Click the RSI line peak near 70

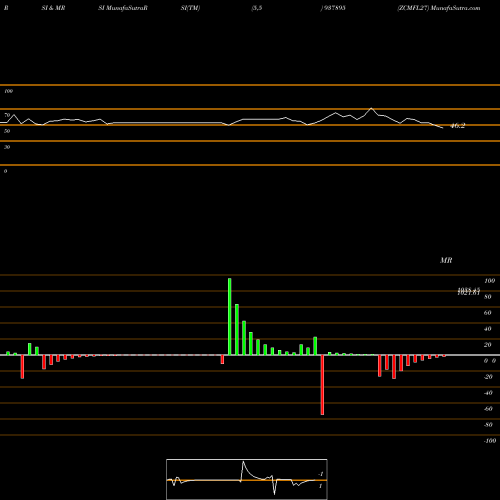371,109
